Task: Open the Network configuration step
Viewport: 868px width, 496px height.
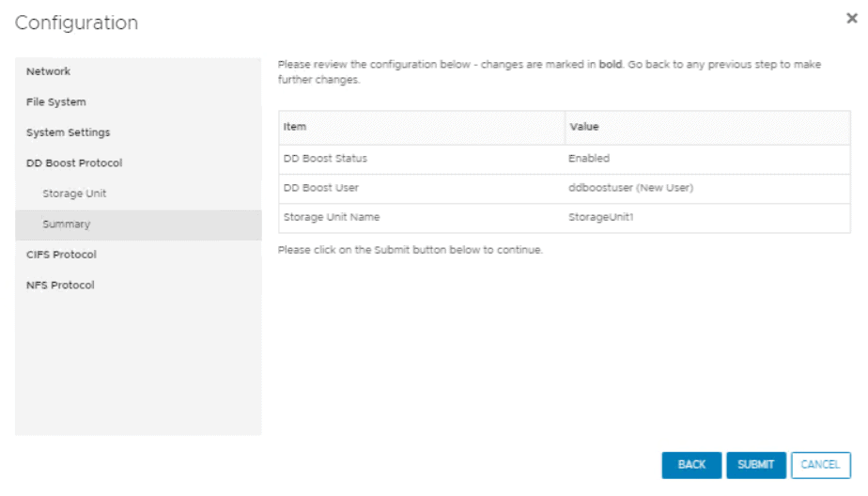Action: (x=48, y=71)
